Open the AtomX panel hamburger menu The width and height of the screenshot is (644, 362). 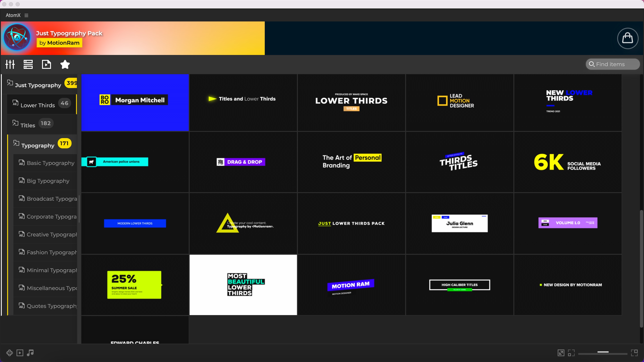click(26, 15)
